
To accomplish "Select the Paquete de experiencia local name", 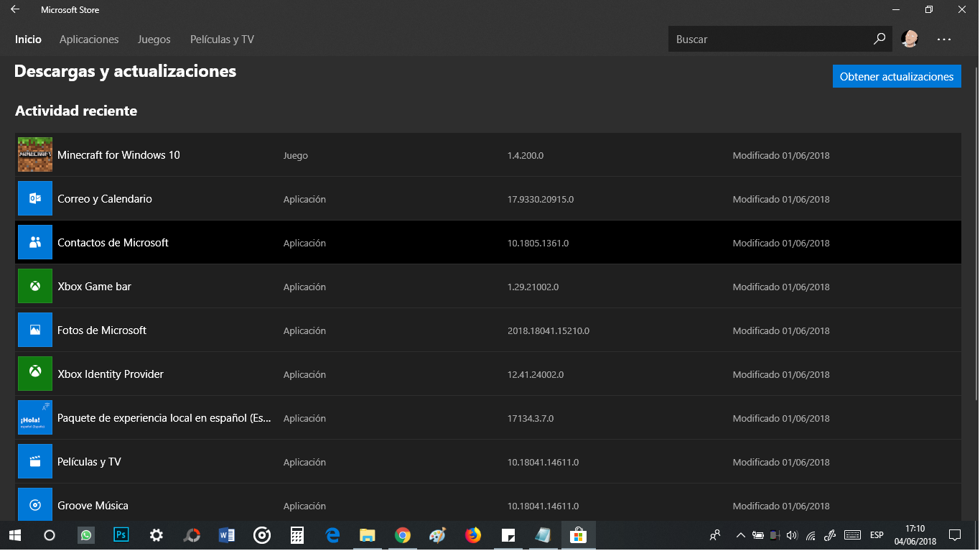I will [164, 418].
